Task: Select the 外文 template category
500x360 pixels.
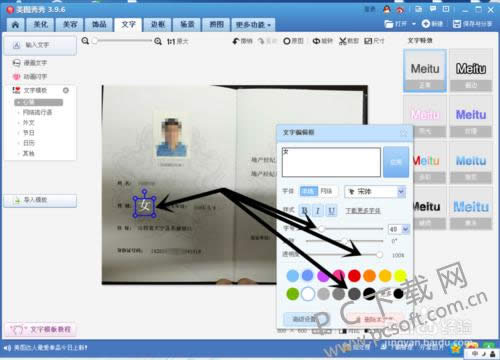Action: [29, 123]
